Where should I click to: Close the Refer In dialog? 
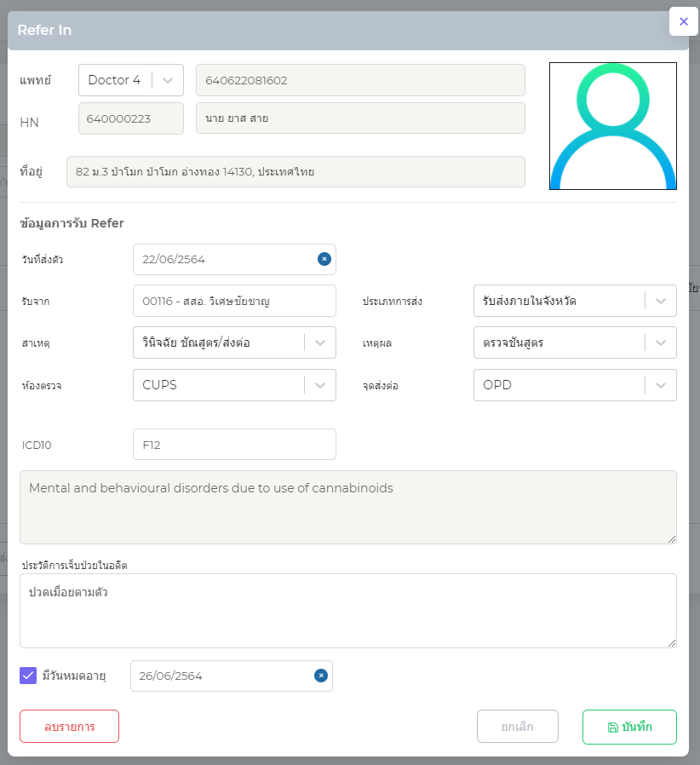tap(684, 21)
